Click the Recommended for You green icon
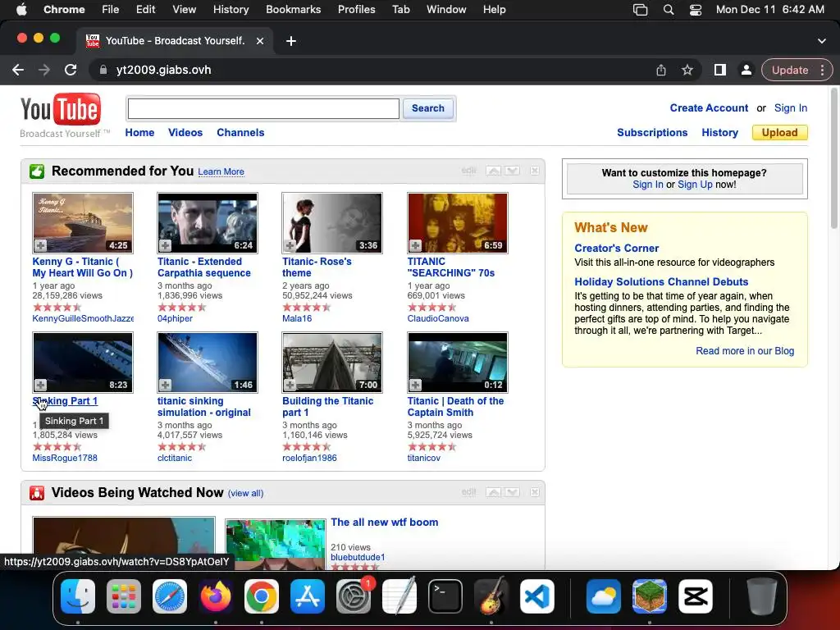840x630 pixels. point(37,171)
